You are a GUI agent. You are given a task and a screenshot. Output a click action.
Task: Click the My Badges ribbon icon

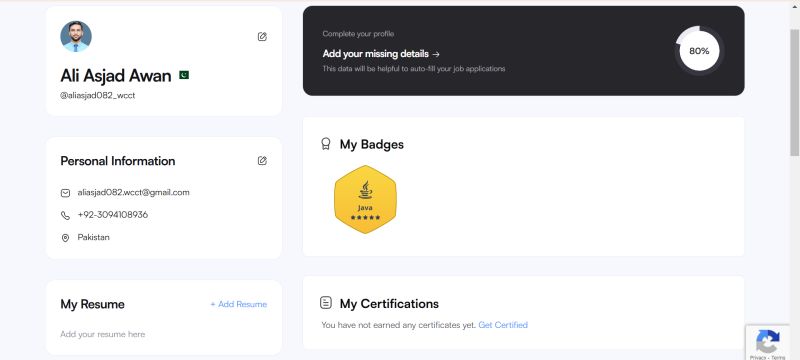[x=326, y=144]
